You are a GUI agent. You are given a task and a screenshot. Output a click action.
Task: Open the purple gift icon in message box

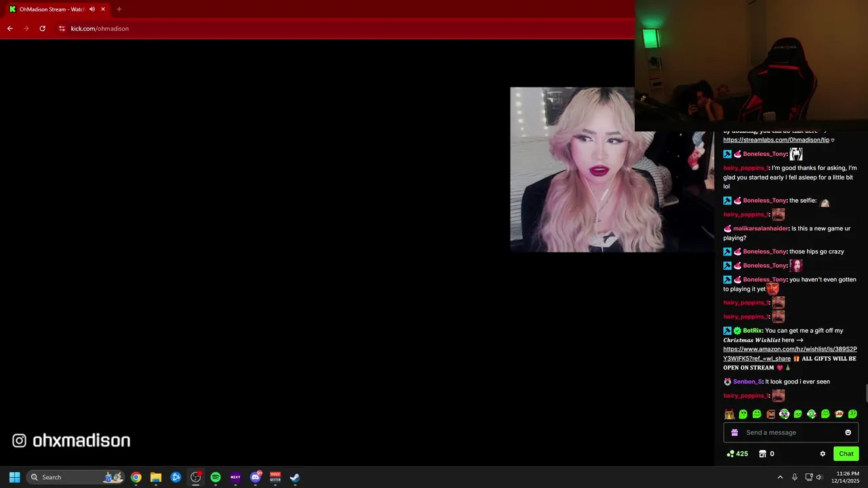pos(734,432)
